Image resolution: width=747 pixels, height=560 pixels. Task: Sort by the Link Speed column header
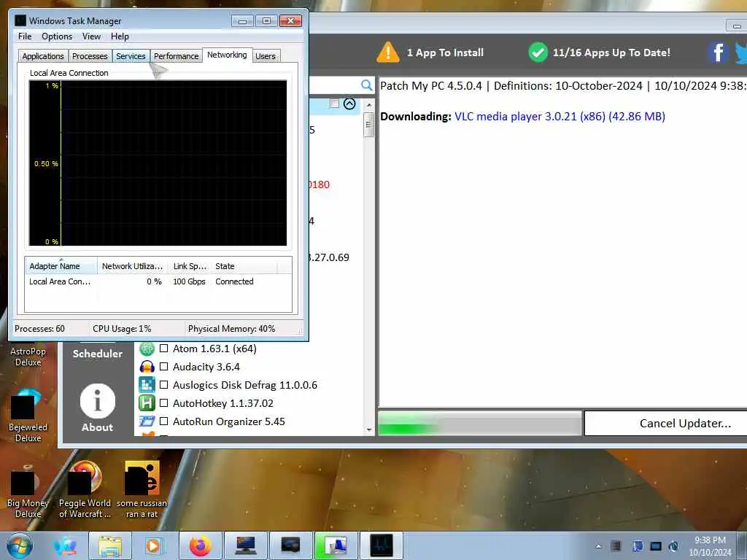(x=189, y=266)
